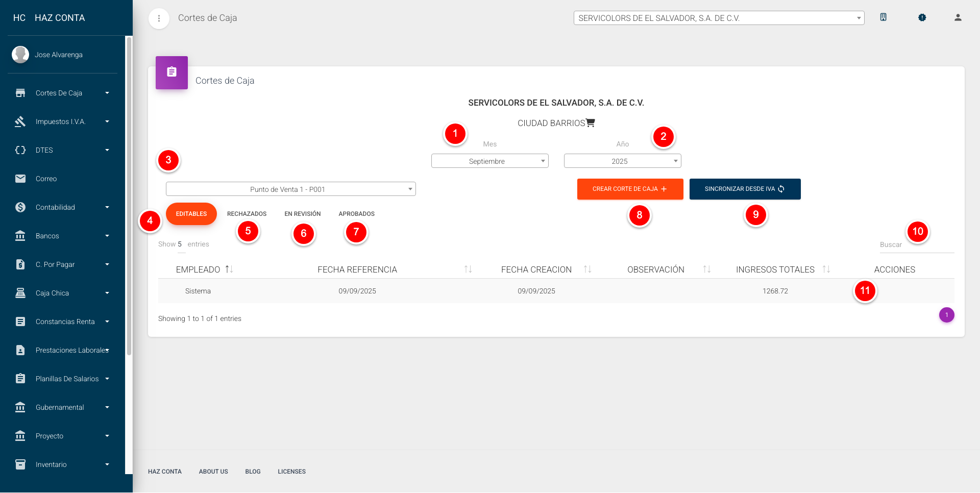Click the calculator icon in top bar
980x493 pixels.
pos(883,17)
